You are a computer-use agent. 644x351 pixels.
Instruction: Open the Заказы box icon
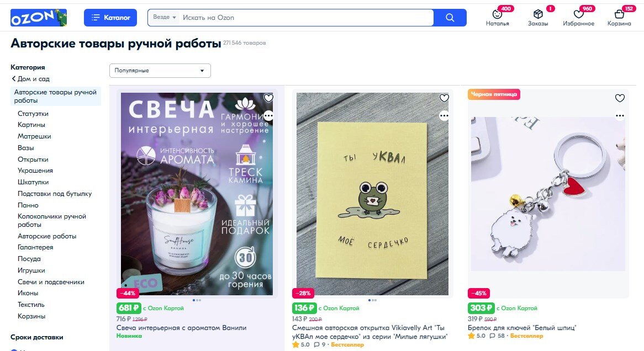[538, 14]
